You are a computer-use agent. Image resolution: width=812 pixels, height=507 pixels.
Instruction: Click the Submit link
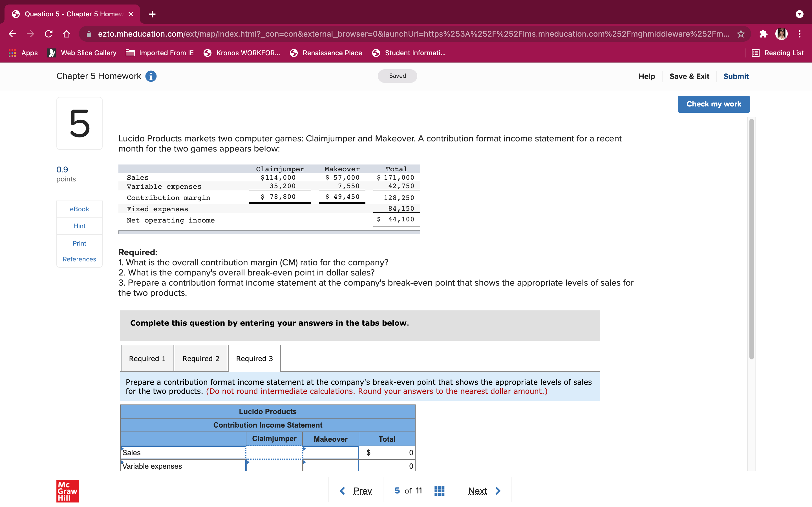(x=736, y=76)
